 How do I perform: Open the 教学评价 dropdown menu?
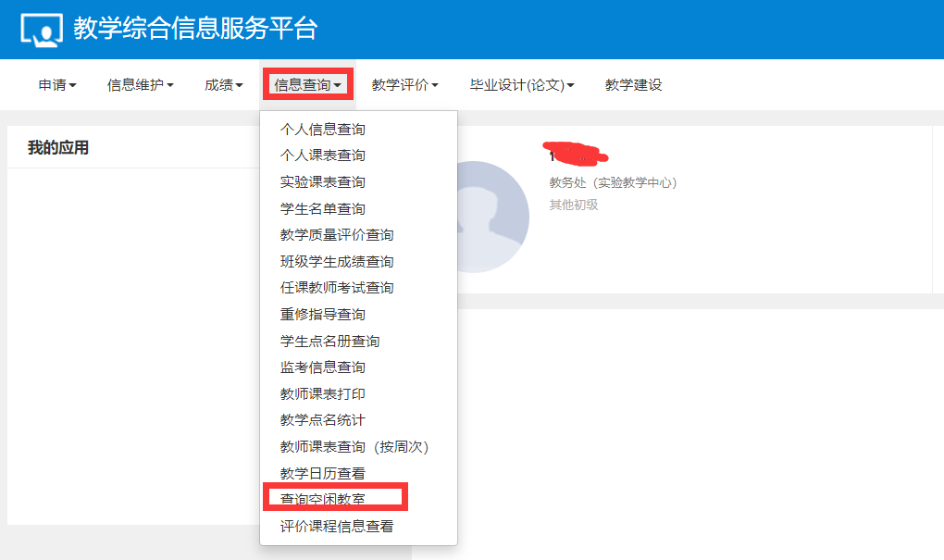point(405,85)
